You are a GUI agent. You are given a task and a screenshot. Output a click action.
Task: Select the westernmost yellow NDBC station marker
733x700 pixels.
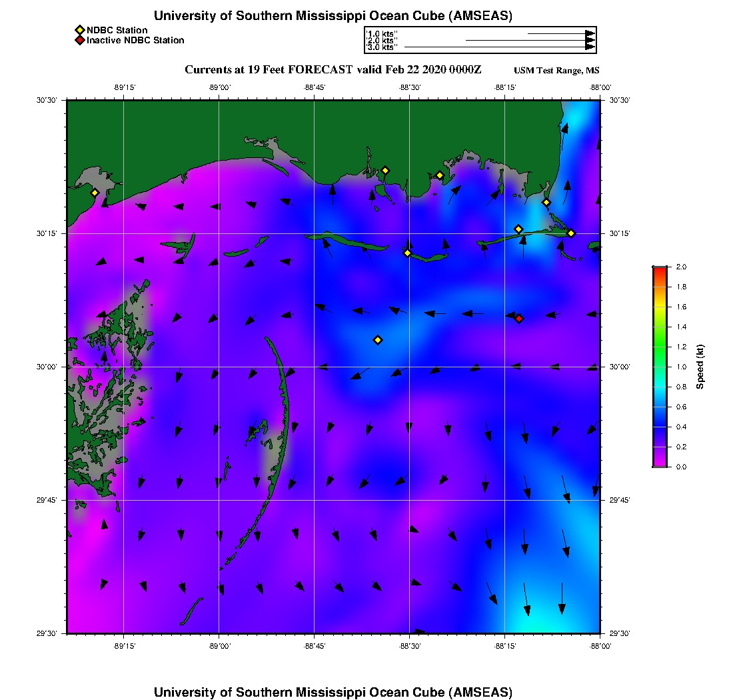point(95,193)
